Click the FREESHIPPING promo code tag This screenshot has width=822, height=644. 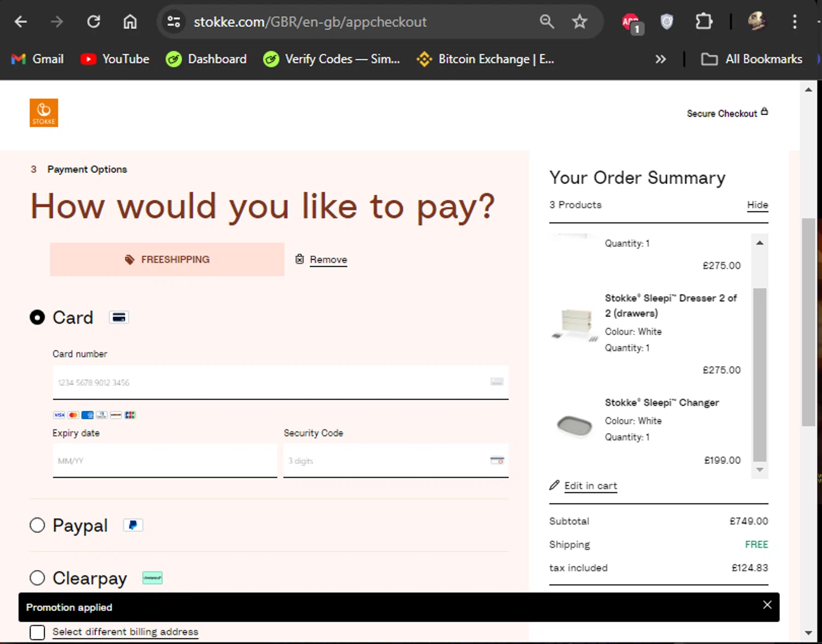[x=167, y=260]
